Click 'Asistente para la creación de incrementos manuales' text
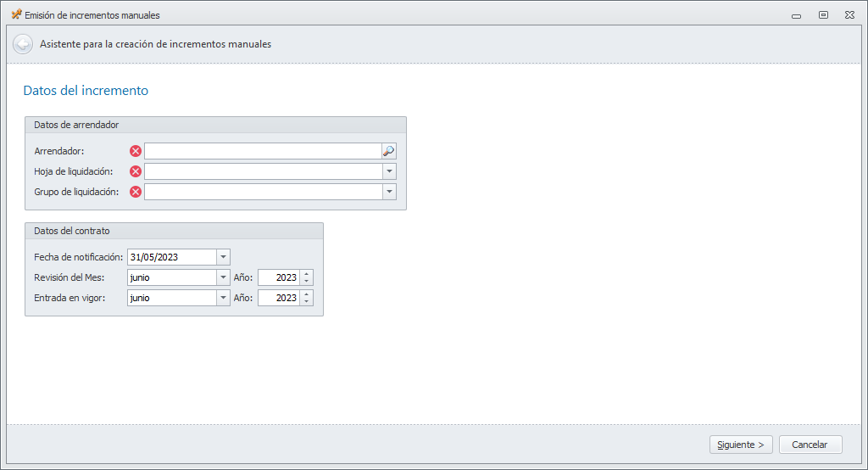 point(156,44)
